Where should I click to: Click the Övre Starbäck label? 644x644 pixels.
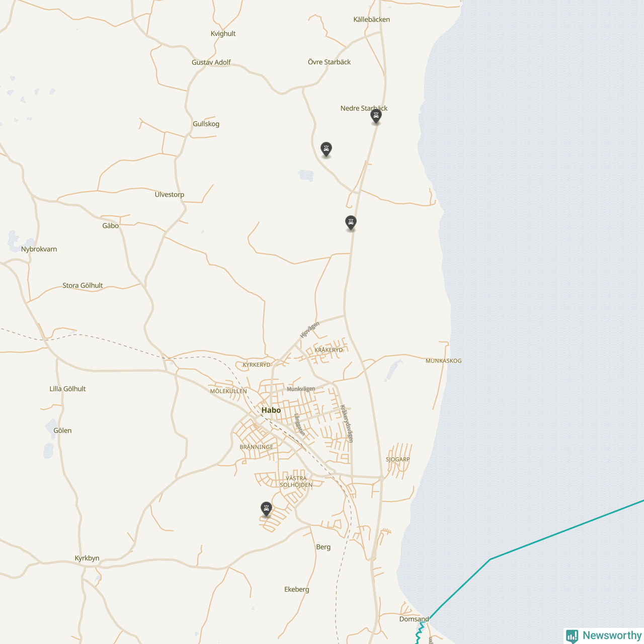[329, 62]
